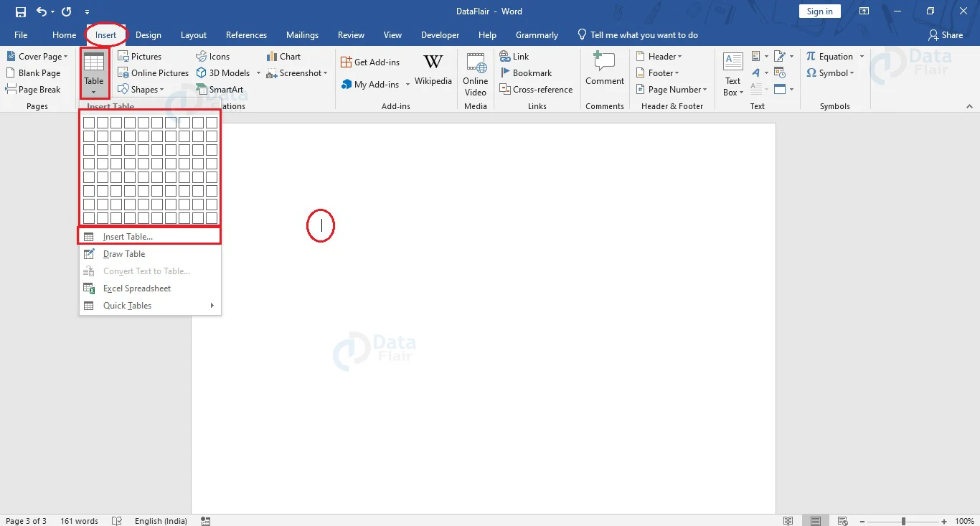
Task: Click the Sign in button
Action: coord(819,11)
